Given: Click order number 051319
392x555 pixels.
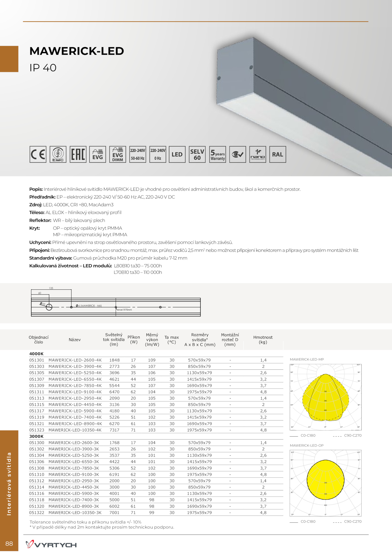Looking at the screenshot, I should pos(37,417).
